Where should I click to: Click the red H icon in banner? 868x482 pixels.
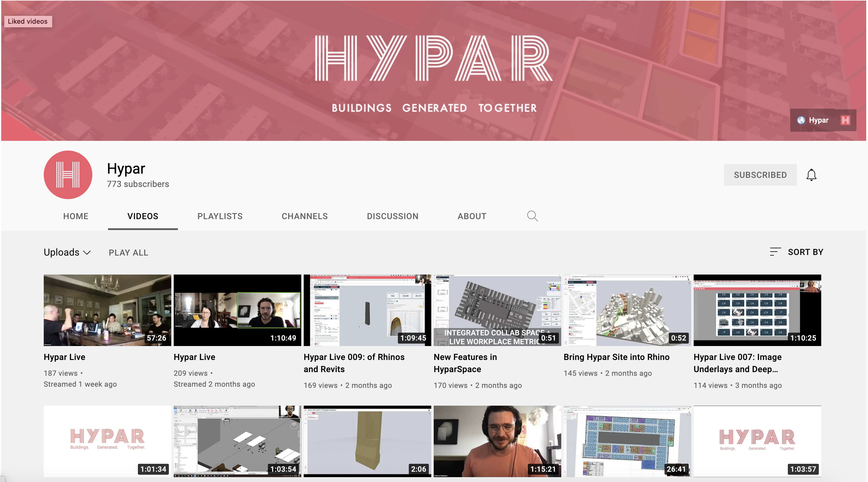coord(845,120)
